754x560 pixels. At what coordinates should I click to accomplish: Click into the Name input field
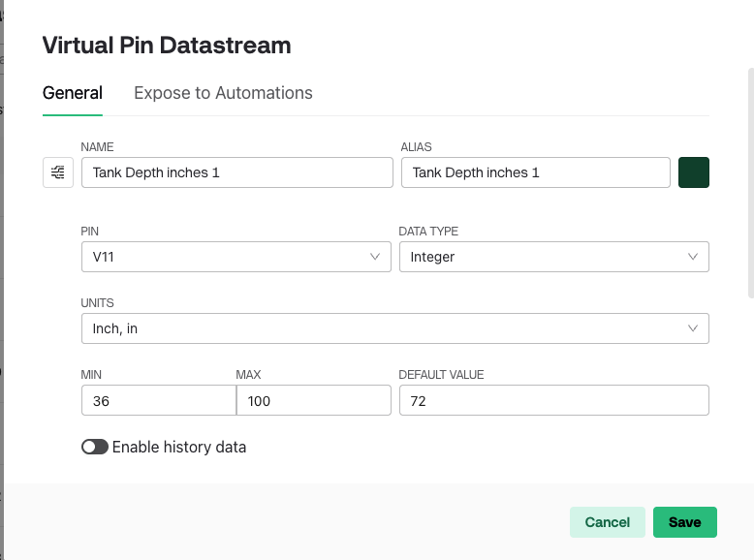236,172
